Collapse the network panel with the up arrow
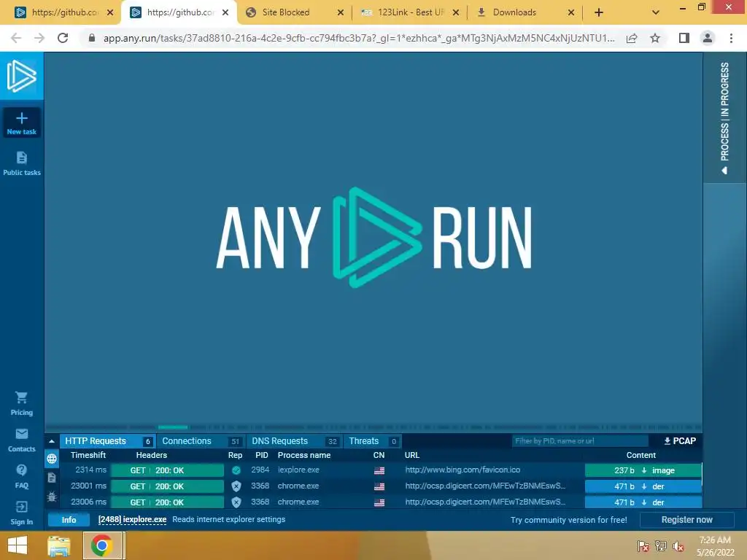The height and width of the screenshot is (560, 747). (x=52, y=441)
